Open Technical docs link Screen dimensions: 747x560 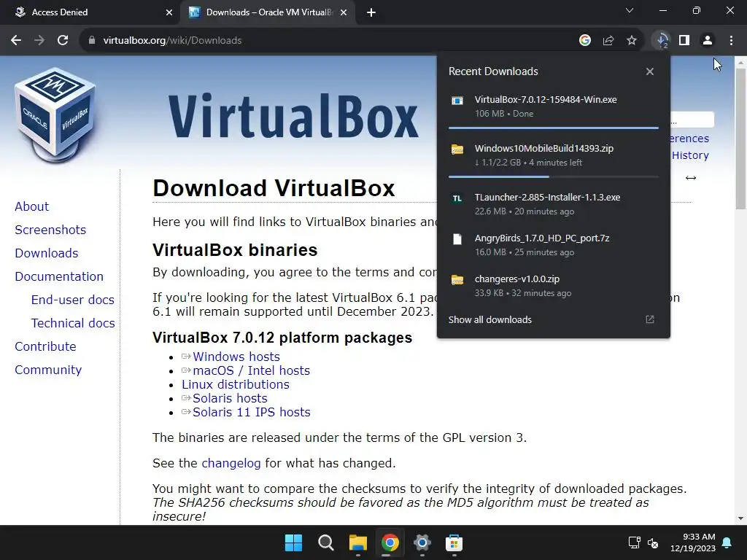pyautogui.click(x=73, y=323)
